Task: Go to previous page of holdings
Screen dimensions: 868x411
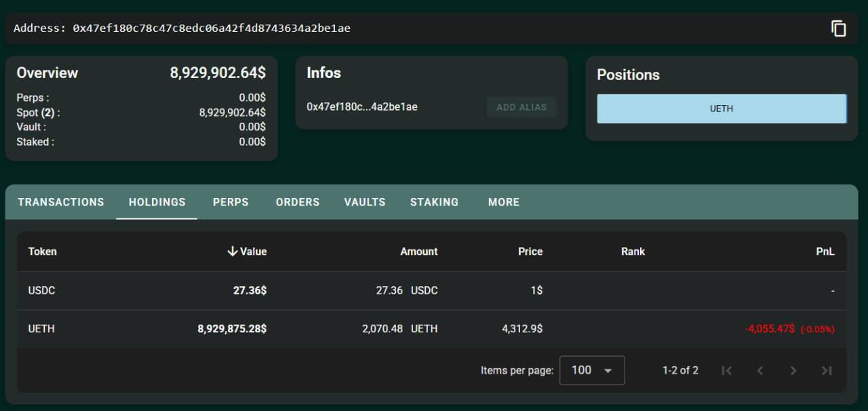Action: pyautogui.click(x=759, y=370)
